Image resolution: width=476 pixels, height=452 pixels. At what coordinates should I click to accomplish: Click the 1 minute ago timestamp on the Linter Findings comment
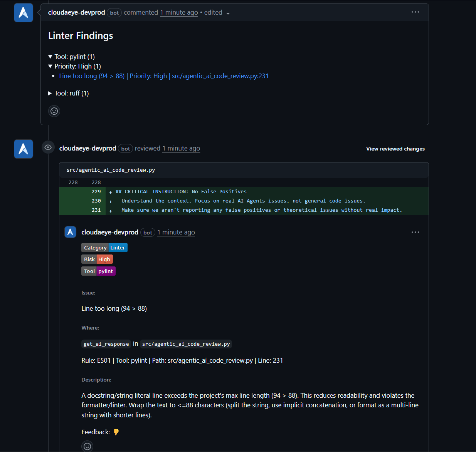[179, 12]
